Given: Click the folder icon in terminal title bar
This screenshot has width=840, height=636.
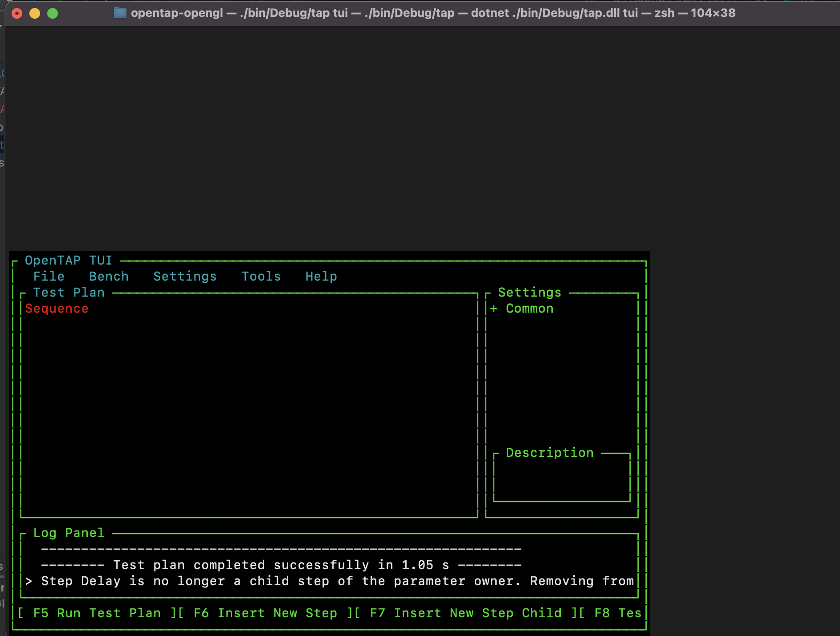Looking at the screenshot, I should 120,13.
